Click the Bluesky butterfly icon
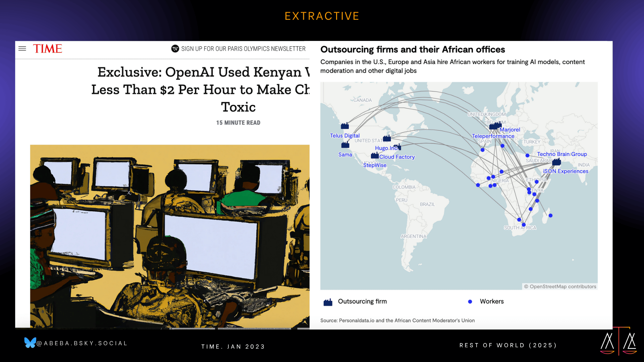 pyautogui.click(x=30, y=343)
